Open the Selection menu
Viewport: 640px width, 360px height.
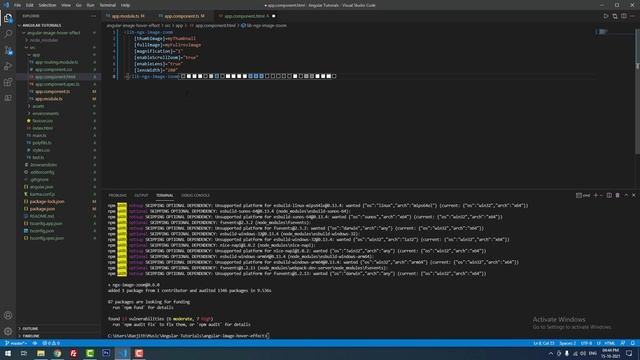tap(47, 5)
